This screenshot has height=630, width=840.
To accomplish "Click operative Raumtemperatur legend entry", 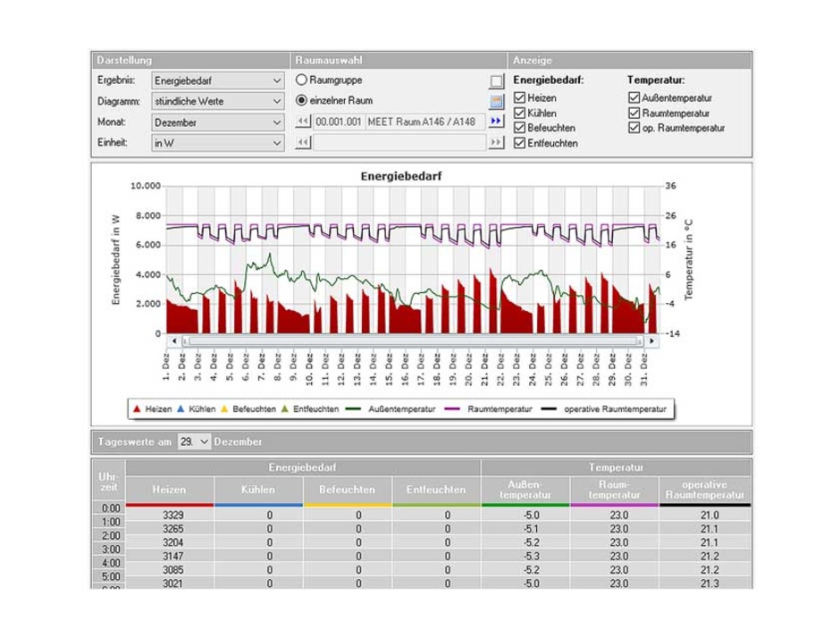I will pos(615,409).
